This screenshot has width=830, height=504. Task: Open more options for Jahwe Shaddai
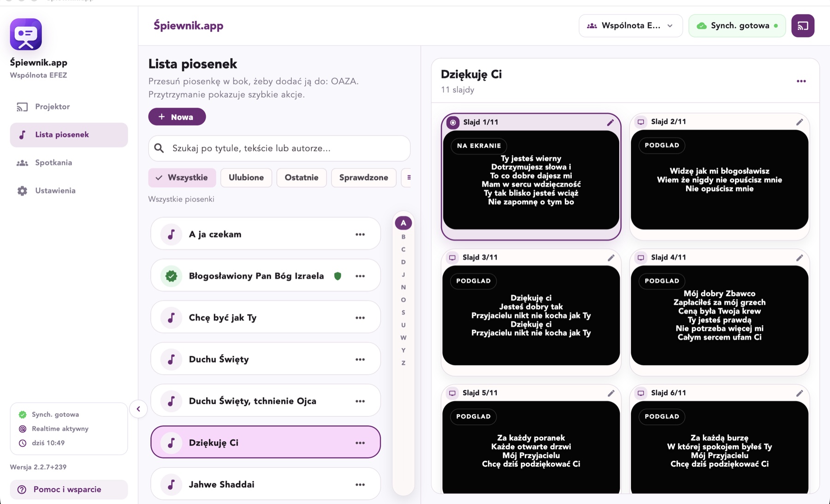pos(360,484)
